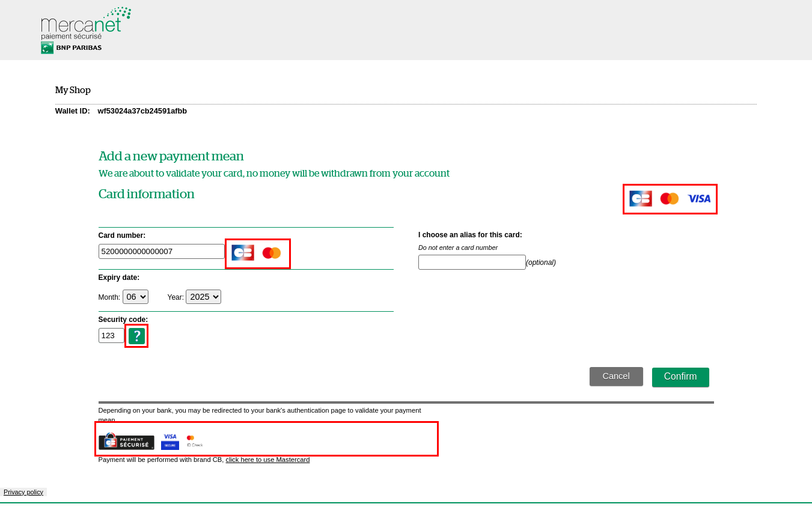Click the VISA logo in the accepted cards list
Screen dimensions: 812x510
point(698,198)
